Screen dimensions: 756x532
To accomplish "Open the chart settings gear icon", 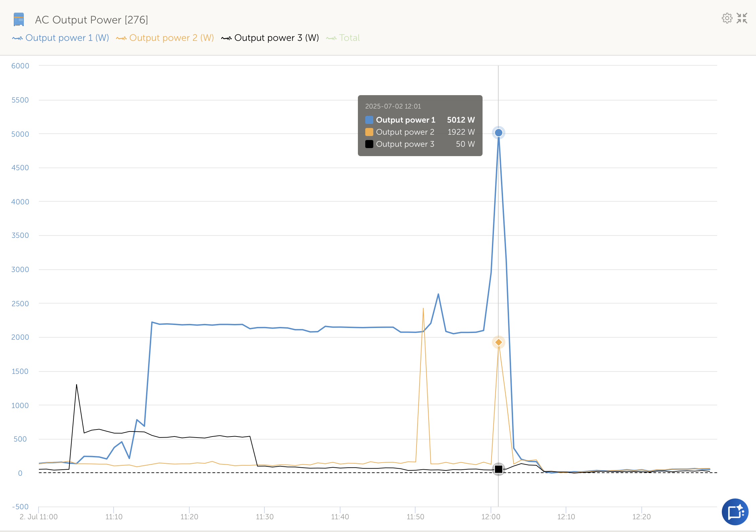I will click(x=727, y=18).
